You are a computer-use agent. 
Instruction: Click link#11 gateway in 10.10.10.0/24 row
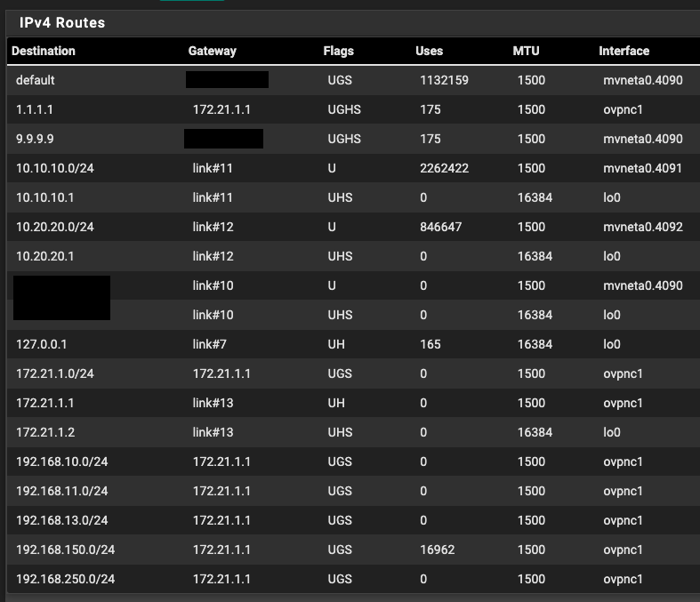tap(213, 168)
